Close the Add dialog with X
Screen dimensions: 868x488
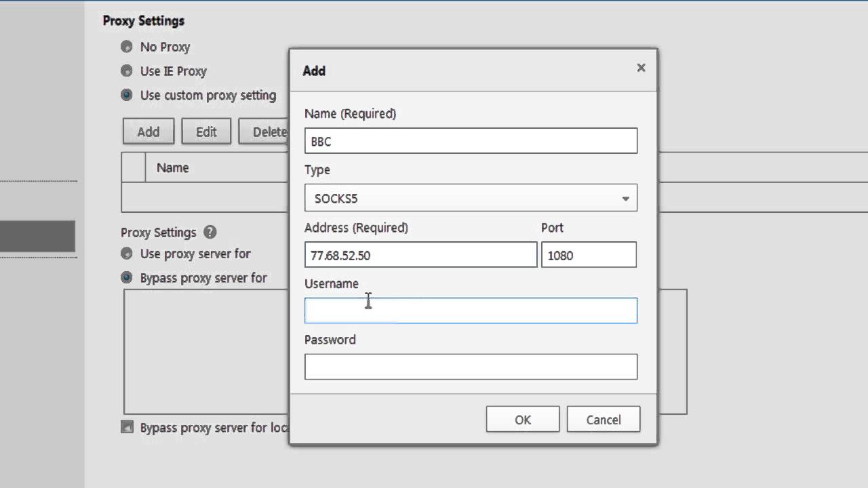641,68
